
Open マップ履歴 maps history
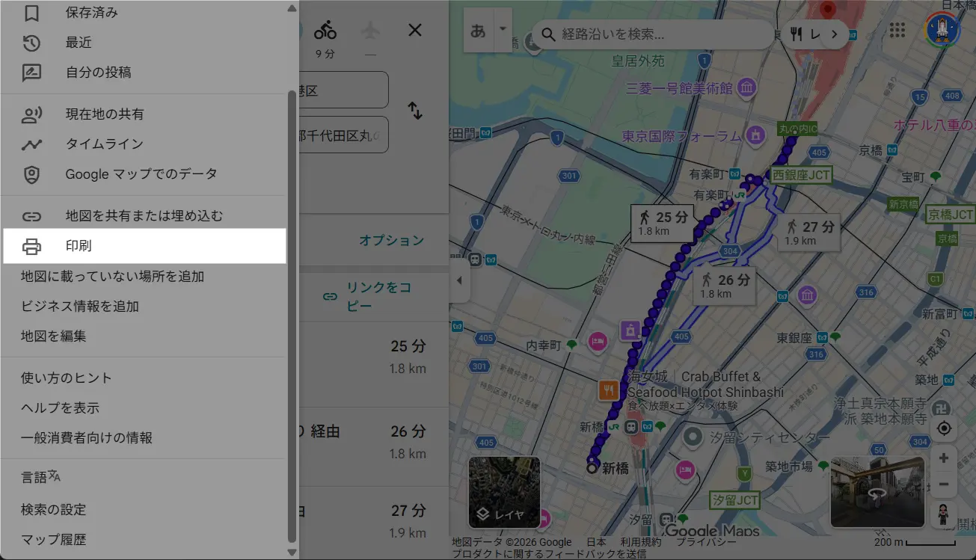(x=144, y=540)
